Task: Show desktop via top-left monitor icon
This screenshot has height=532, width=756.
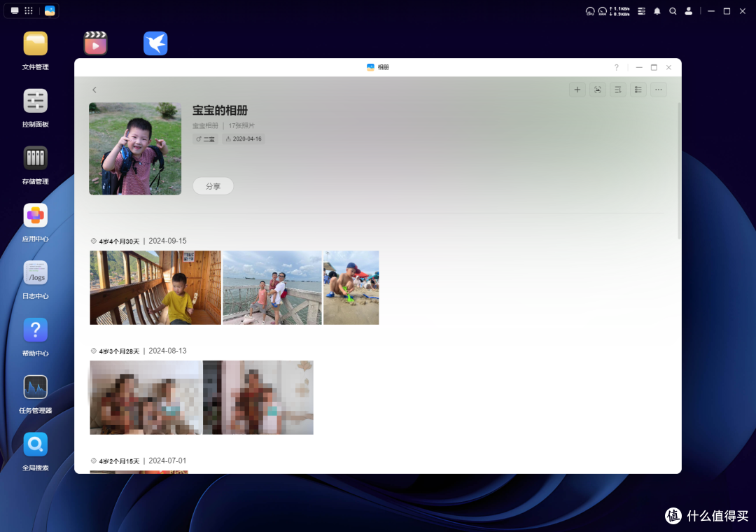Action: [15, 10]
